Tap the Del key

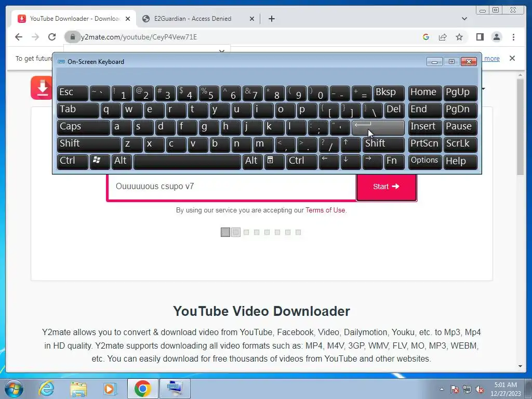(x=394, y=110)
